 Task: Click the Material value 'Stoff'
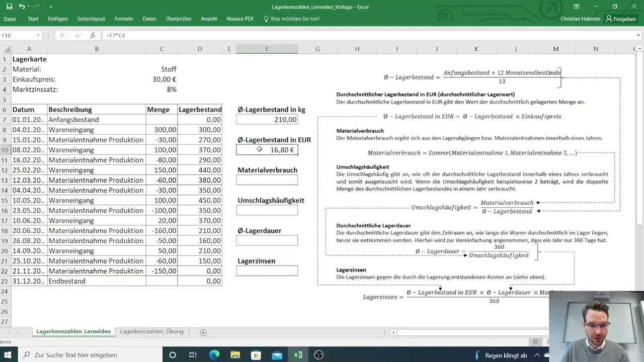coord(162,69)
